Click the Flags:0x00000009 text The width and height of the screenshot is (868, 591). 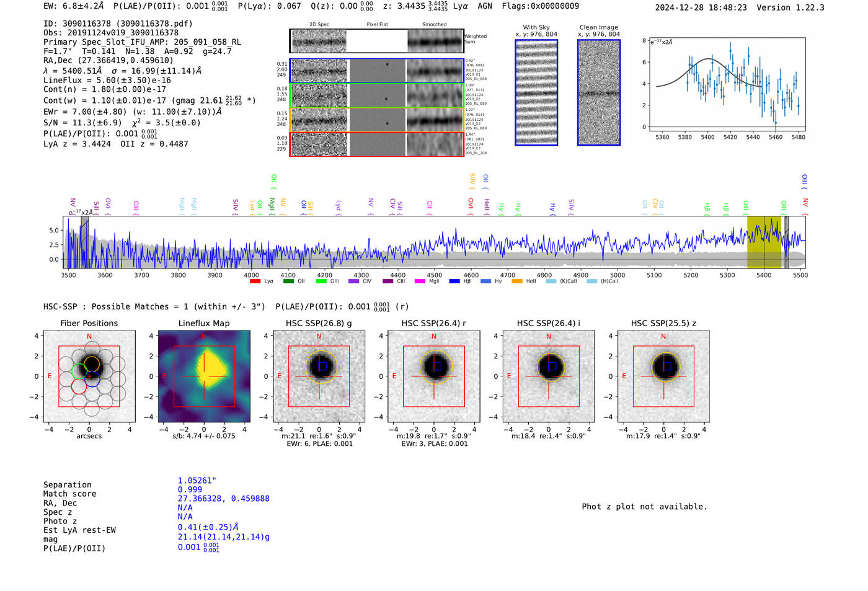click(540, 6)
